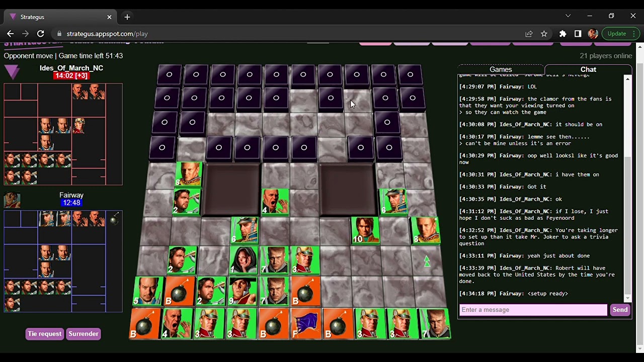Click the '21 players online' text
Image resolution: width=644 pixels, height=362 pixels.
click(606, 56)
